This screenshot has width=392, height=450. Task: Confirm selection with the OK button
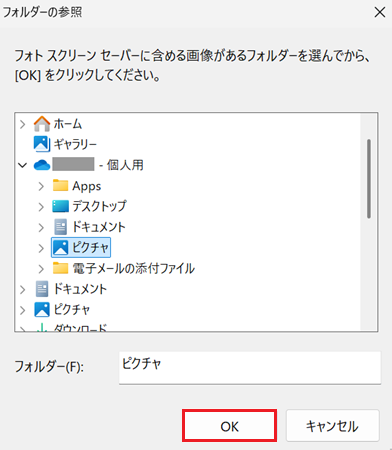point(229,426)
